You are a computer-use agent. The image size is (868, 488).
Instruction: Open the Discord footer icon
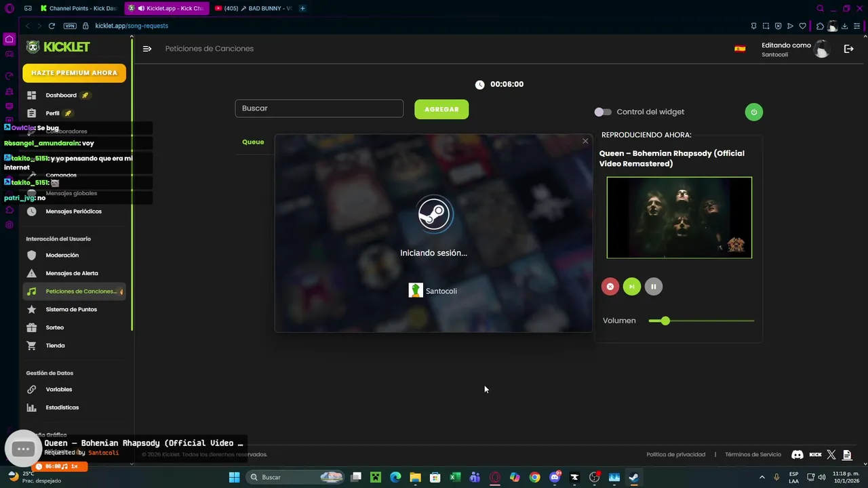tap(798, 455)
